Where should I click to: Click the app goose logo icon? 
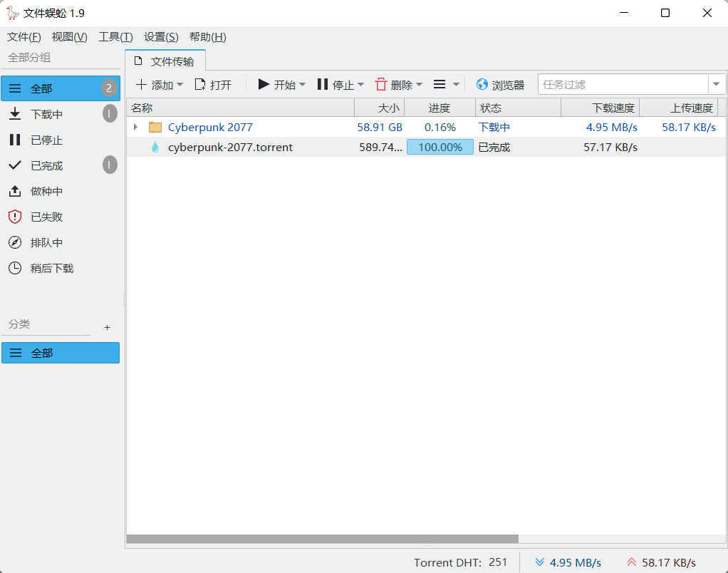(12, 13)
